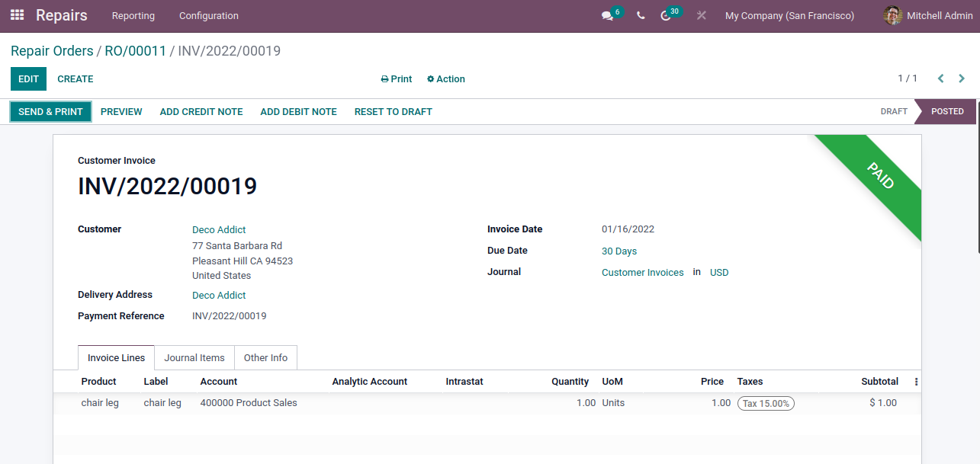
Task: Click the invoice date 01/16/2022
Action: coord(628,229)
